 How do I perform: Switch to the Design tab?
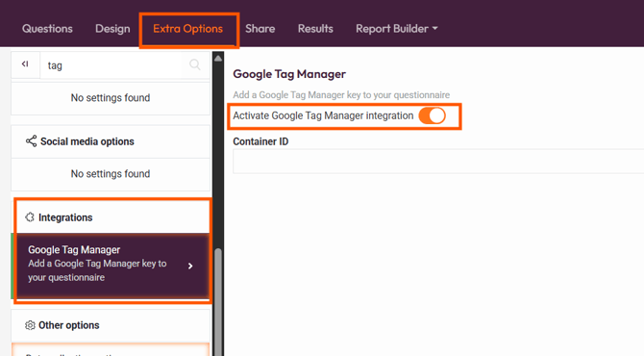[112, 28]
